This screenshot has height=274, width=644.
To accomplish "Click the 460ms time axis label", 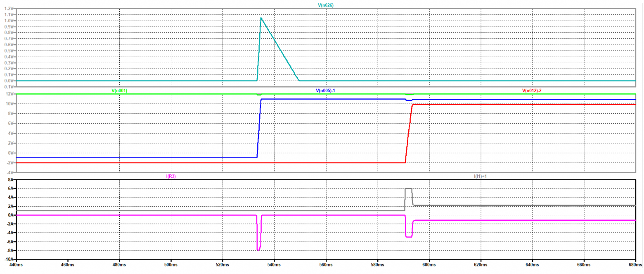I will click(x=67, y=264).
